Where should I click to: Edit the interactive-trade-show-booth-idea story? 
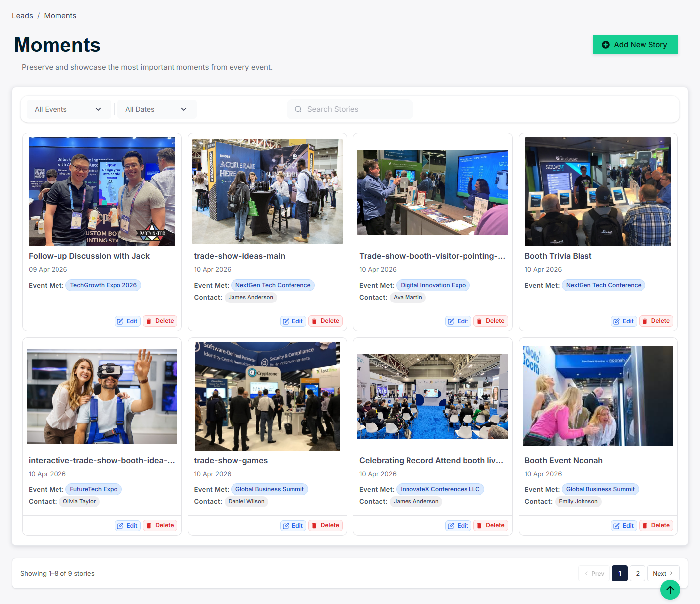pyautogui.click(x=127, y=526)
